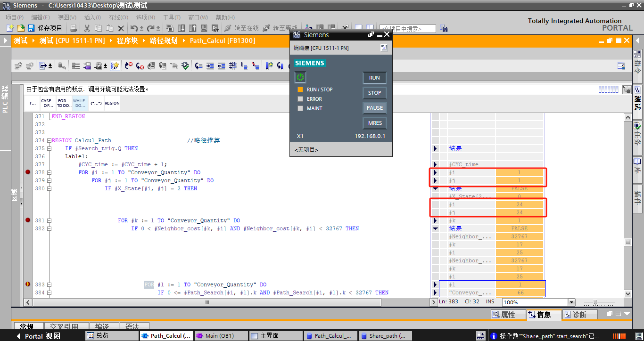Click the 程序块 breadcrumb
Viewport: 644px width, 341px height.
(x=127, y=41)
